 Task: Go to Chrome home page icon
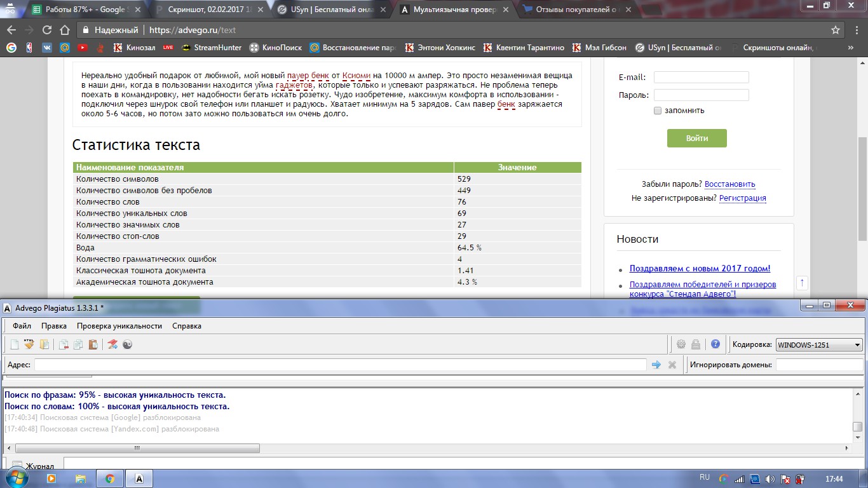64,30
